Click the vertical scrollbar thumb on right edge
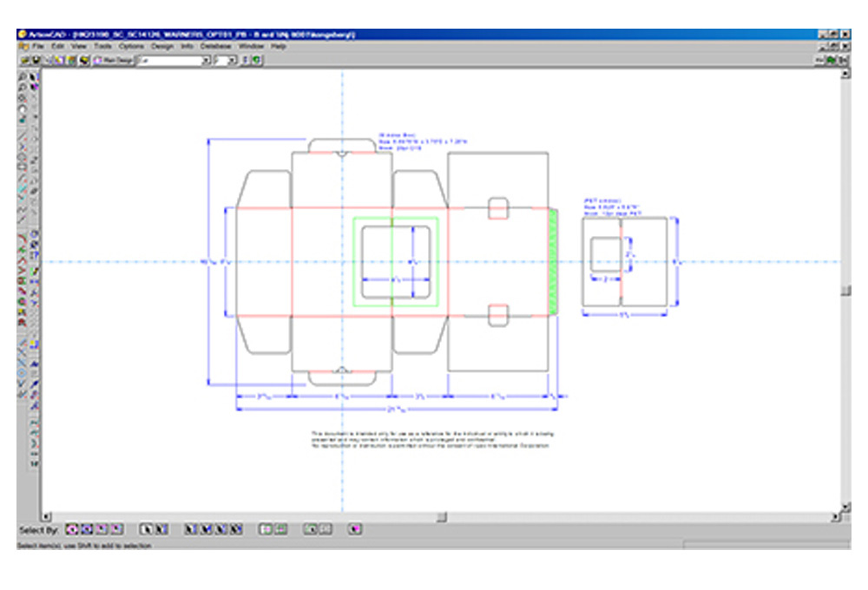Screen dimensions: 868x590 point(845,291)
